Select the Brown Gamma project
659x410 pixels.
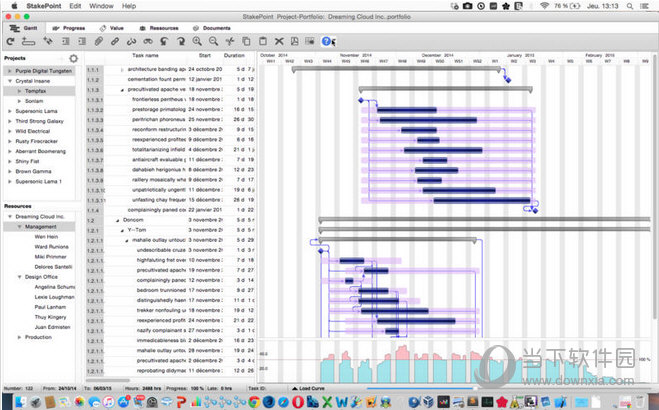33,171
